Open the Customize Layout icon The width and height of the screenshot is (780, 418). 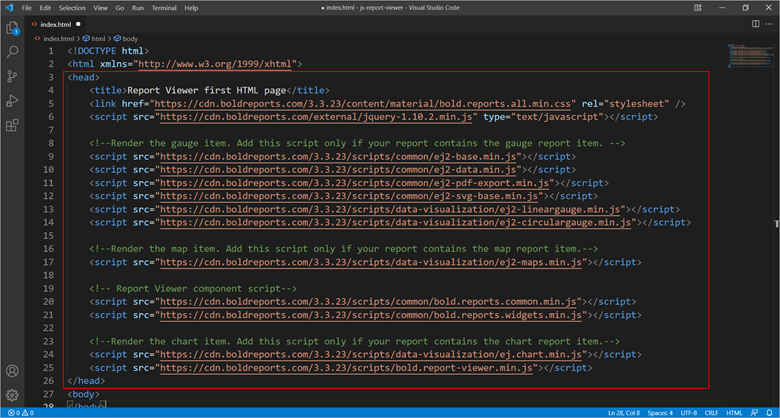(x=698, y=7)
